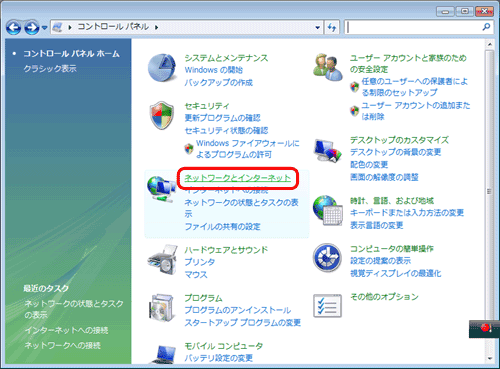Click the control panel icon in address bar
This screenshot has height=369, width=500.
click(x=58, y=27)
